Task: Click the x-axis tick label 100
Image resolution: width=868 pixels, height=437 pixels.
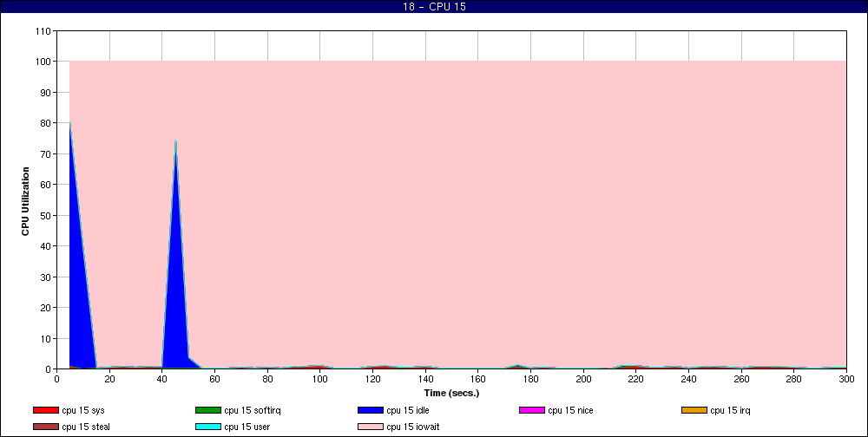Action: pos(320,379)
